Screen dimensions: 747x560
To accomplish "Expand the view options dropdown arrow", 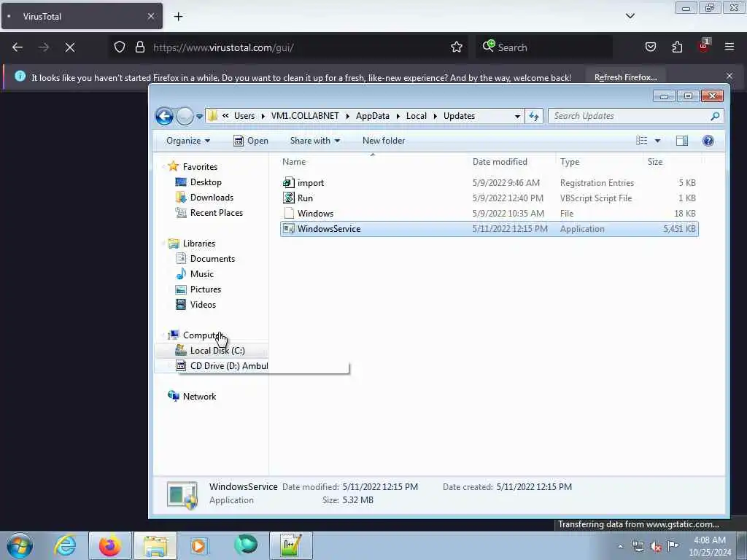I will click(x=657, y=141).
